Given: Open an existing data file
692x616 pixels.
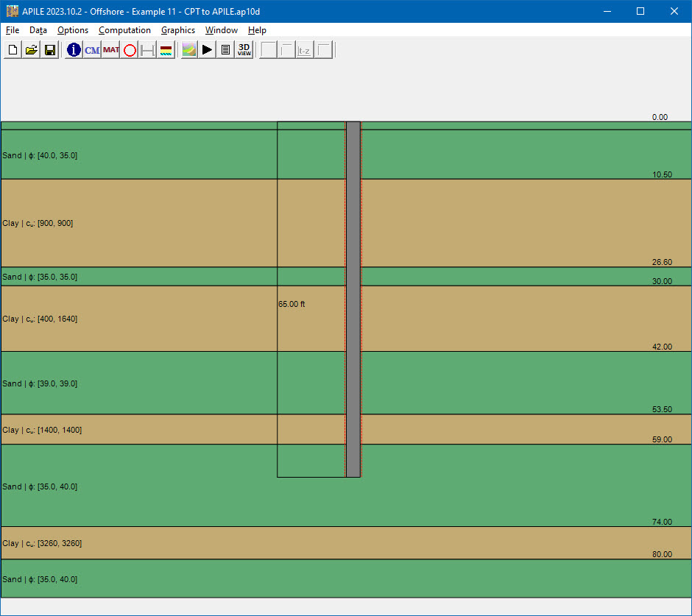Looking at the screenshot, I should (x=31, y=49).
